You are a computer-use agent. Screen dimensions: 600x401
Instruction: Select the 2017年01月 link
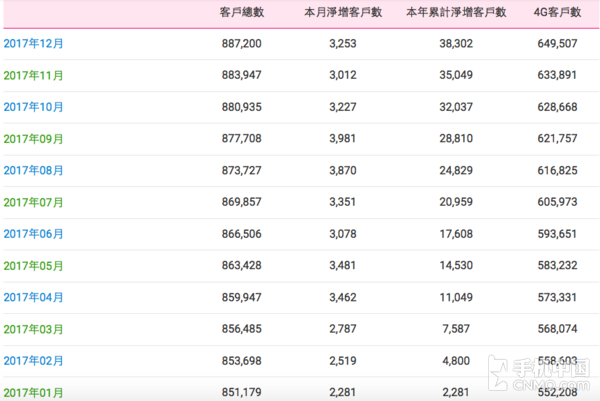pos(34,391)
